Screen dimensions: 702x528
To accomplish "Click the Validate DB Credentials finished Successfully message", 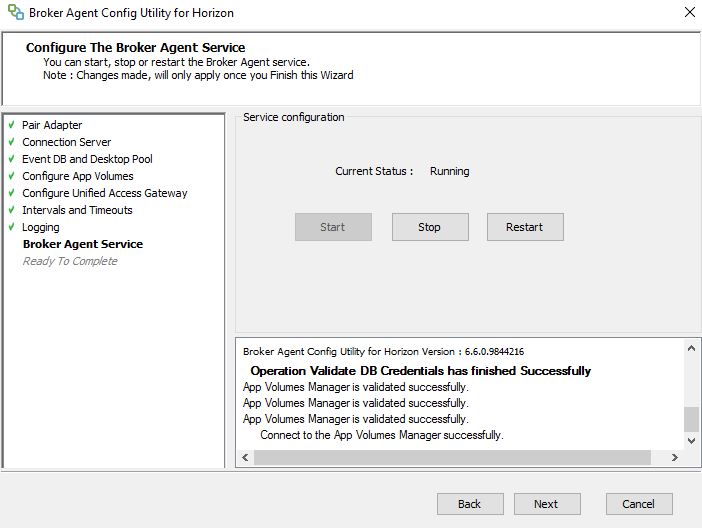I will click(420, 371).
